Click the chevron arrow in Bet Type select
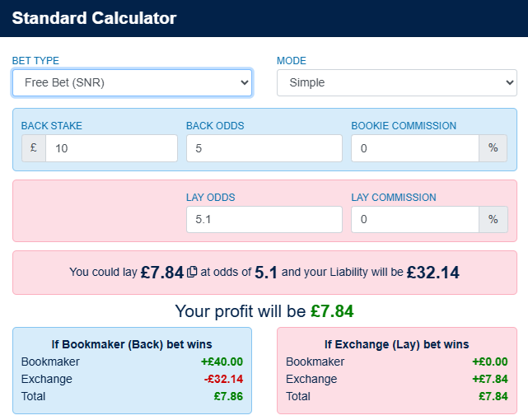Viewport: 528px width, 420px height. (x=245, y=83)
